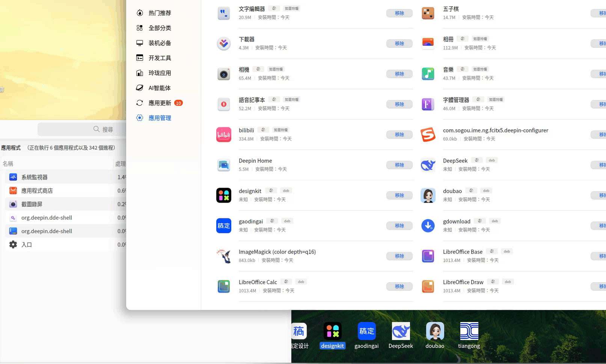The width and height of the screenshot is (606, 364).
Task: Open 應用更新 with 10 pending updates
Action: tap(160, 103)
